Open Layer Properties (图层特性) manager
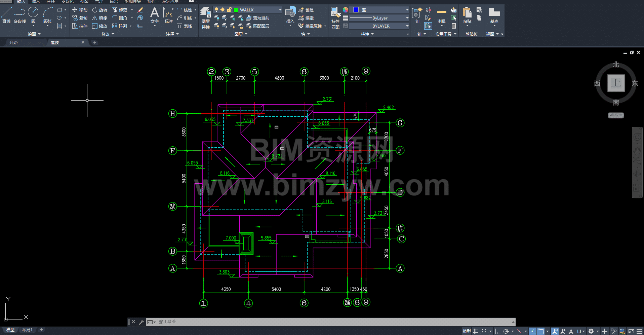This screenshot has height=335, width=644. (x=206, y=18)
